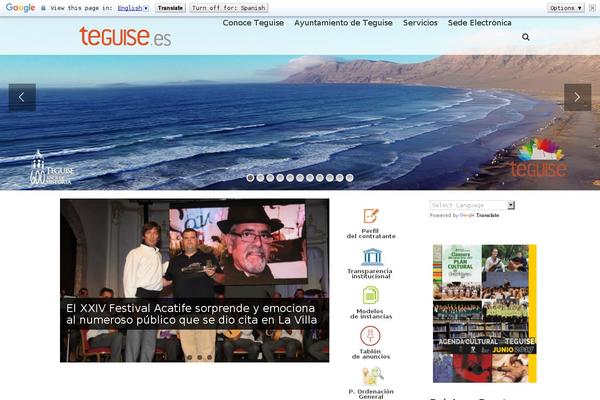The height and width of the screenshot is (400, 600).
Task: Open the P. Ordenación General icon
Action: coord(372,376)
